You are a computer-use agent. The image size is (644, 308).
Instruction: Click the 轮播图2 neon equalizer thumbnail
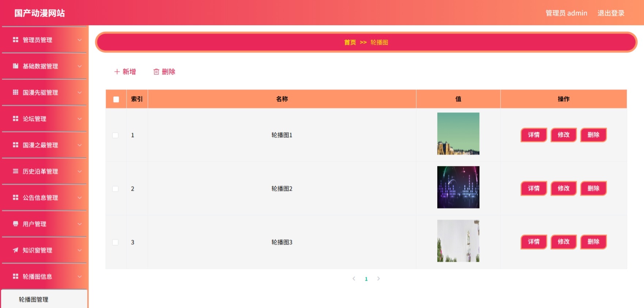point(458,187)
